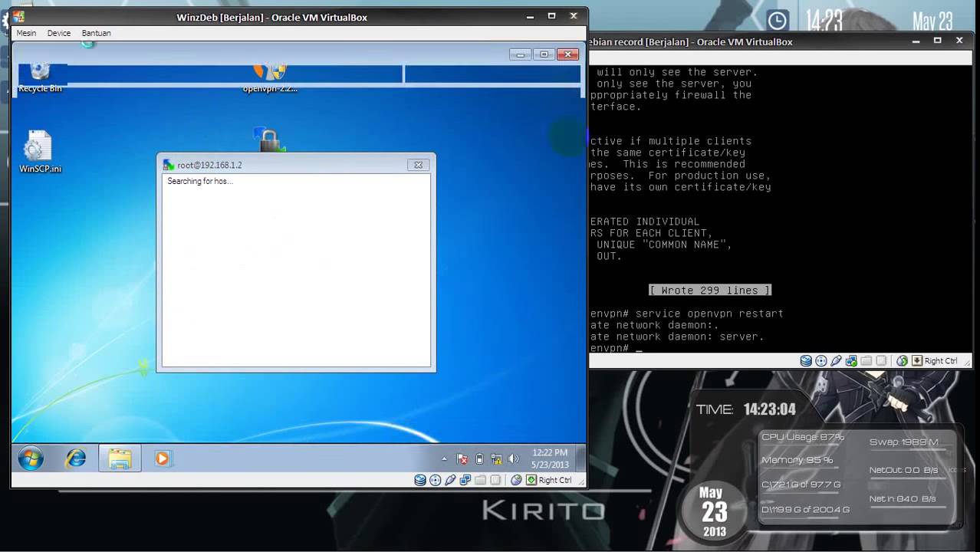Open Windows Explorer from guest taskbar
This screenshot has height=552, width=980.
click(x=120, y=458)
